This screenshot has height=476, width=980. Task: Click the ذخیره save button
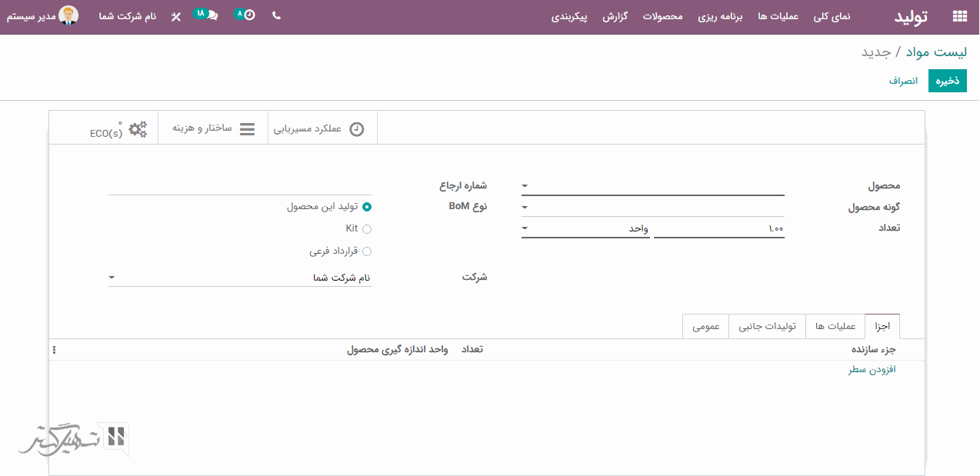pyautogui.click(x=947, y=81)
